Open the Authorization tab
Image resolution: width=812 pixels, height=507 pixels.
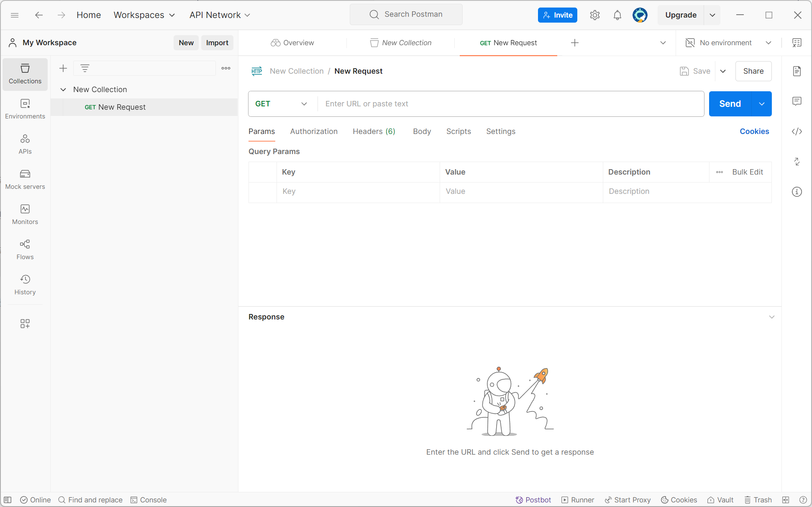tap(314, 131)
